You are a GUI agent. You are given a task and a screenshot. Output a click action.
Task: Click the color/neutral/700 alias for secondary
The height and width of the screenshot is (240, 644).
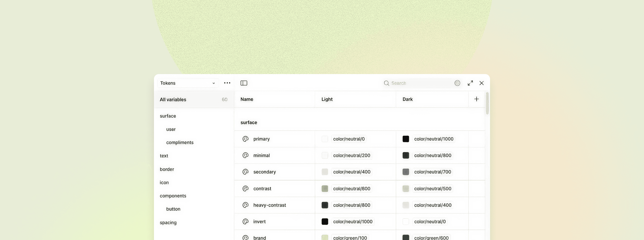click(x=432, y=172)
